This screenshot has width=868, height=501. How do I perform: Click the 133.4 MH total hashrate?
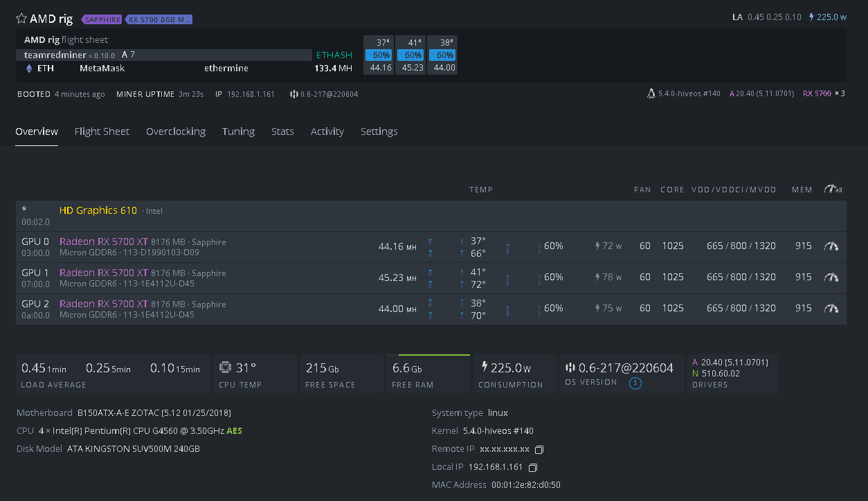tap(334, 69)
